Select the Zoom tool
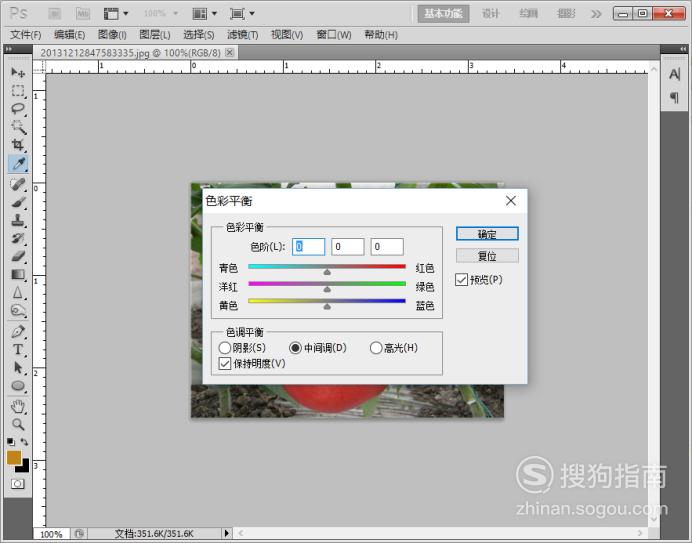The image size is (692, 543). click(18, 425)
